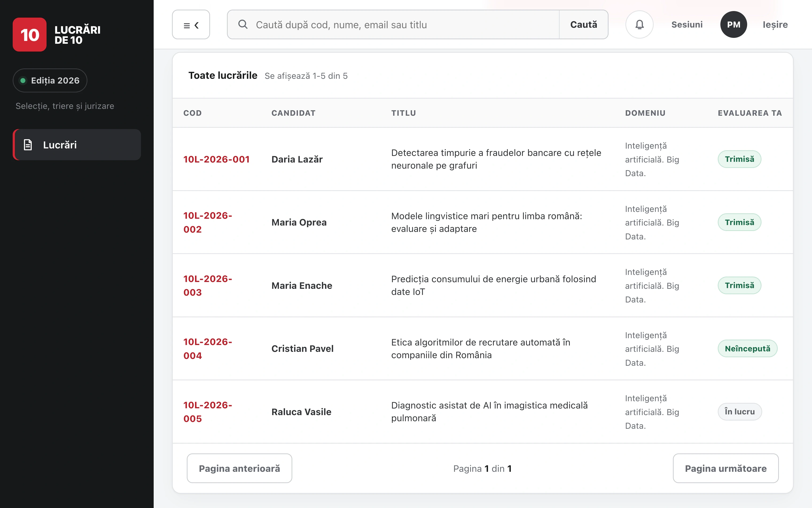Image resolution: width=812 pixels, height=508 pixels.
Task: Click the TITLU column header
Action: (404, 113)
